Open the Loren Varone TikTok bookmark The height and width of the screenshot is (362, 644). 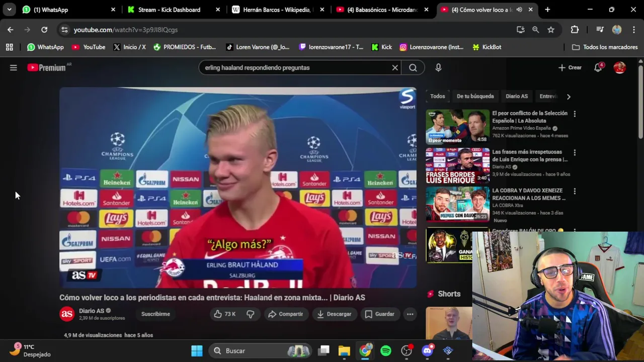tap(258, 47)
